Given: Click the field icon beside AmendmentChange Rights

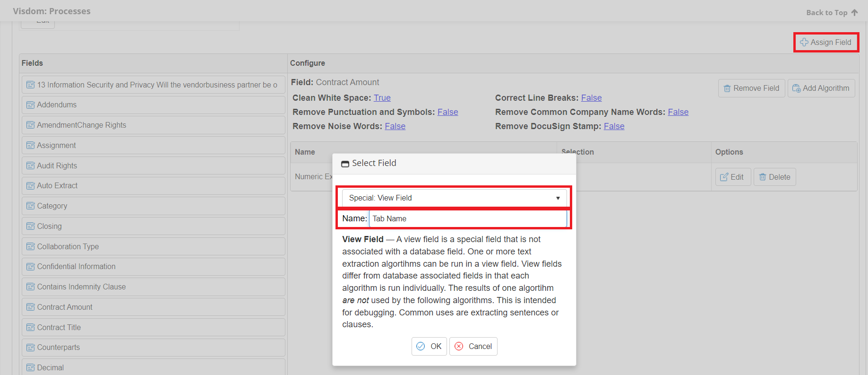Looking at the screenshot, I should (31, 125).
